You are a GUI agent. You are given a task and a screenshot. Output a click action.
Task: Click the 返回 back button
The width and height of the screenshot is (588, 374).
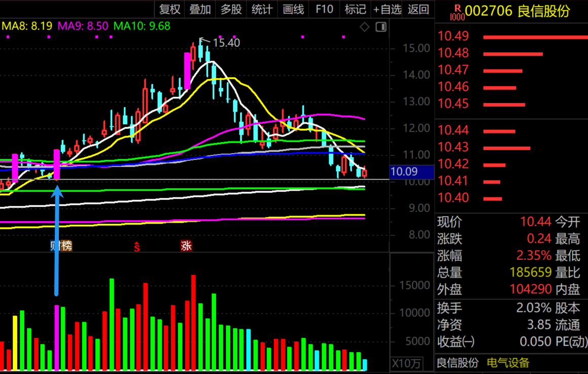[418, 9]
